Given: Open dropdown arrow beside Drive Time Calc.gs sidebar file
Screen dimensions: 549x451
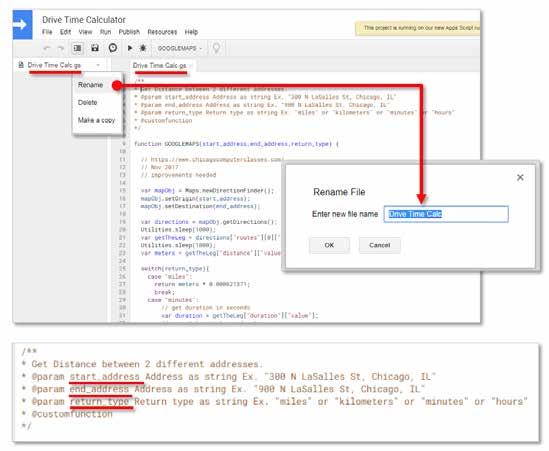Looking at the screenshot, I should 98,65.
